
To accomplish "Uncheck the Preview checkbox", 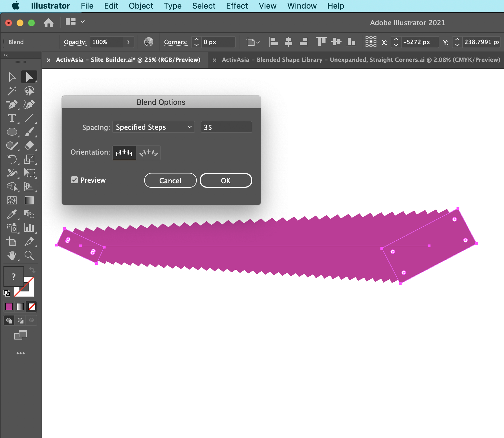I will (x=75, y=180).
